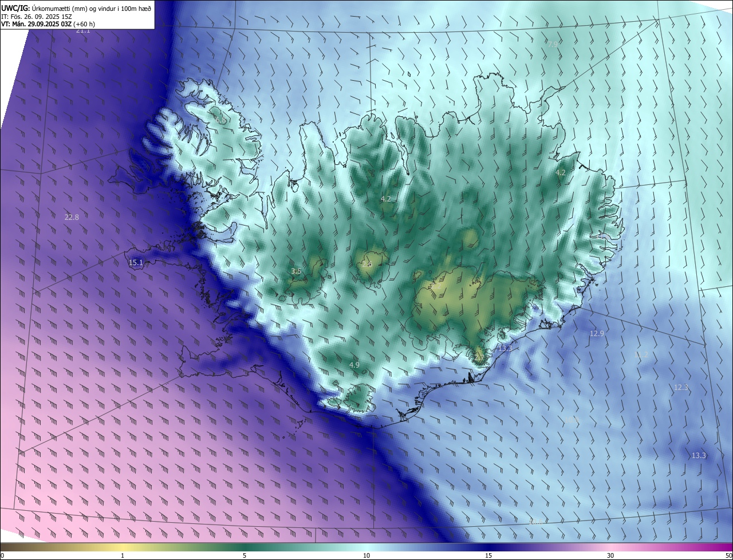Click the '1' label on the color scale

pyautogui.click(x=123, y=555)
